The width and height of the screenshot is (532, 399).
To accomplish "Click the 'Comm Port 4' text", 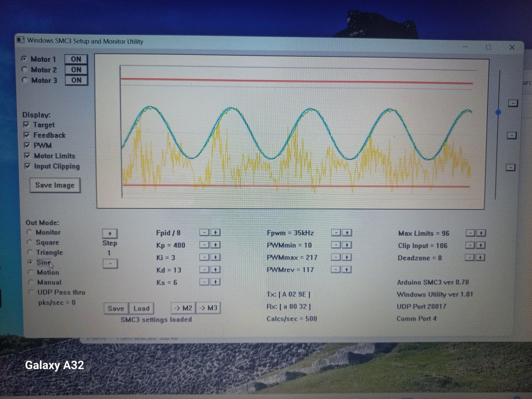I will 416,319.
